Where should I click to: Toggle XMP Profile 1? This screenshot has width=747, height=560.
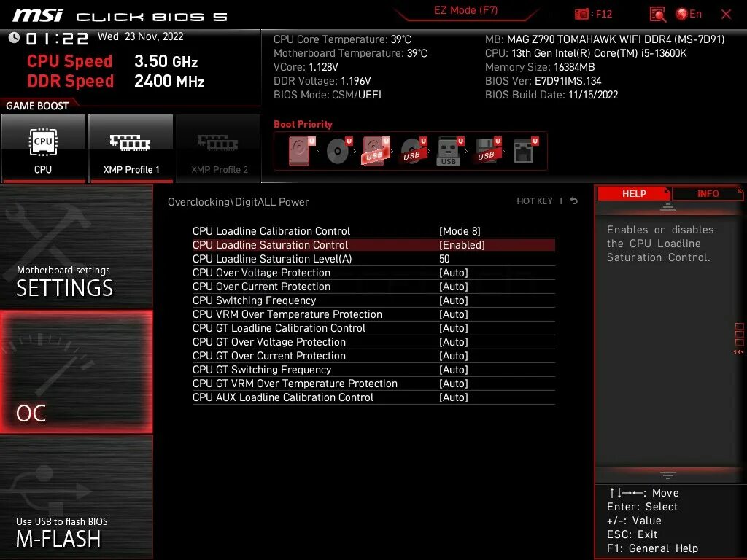pyautogui.click(x=131, y=149)
